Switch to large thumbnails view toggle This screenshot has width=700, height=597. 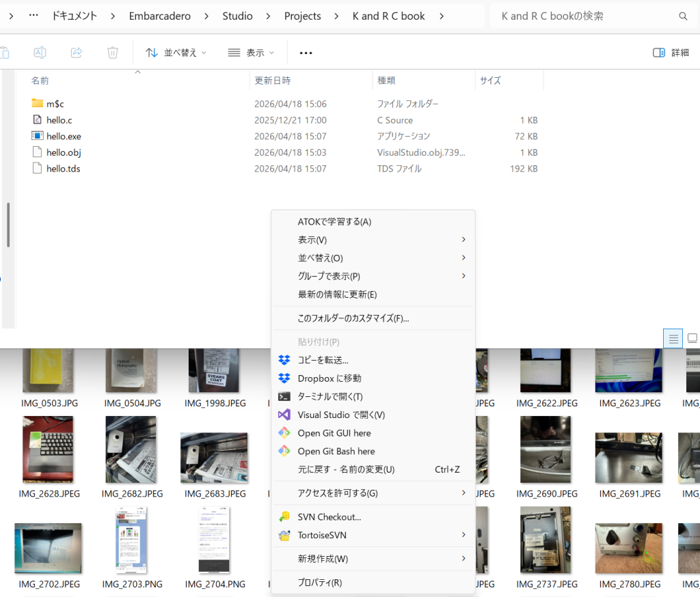click(692, 338)
